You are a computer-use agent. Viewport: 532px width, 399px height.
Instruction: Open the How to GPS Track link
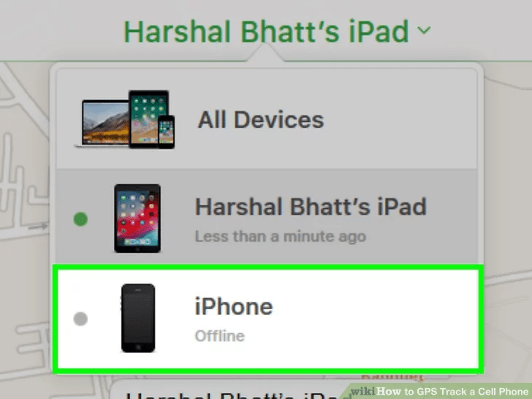[x=453, y=392]
